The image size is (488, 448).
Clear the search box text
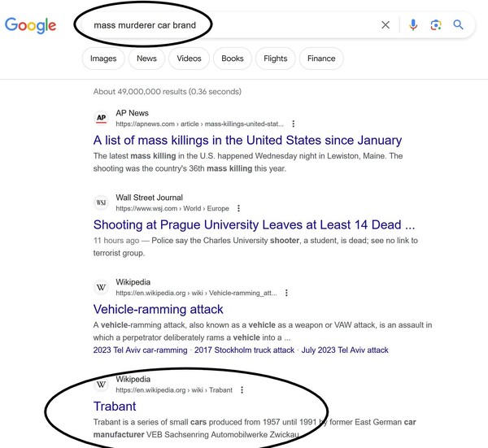tap(386, 25)
